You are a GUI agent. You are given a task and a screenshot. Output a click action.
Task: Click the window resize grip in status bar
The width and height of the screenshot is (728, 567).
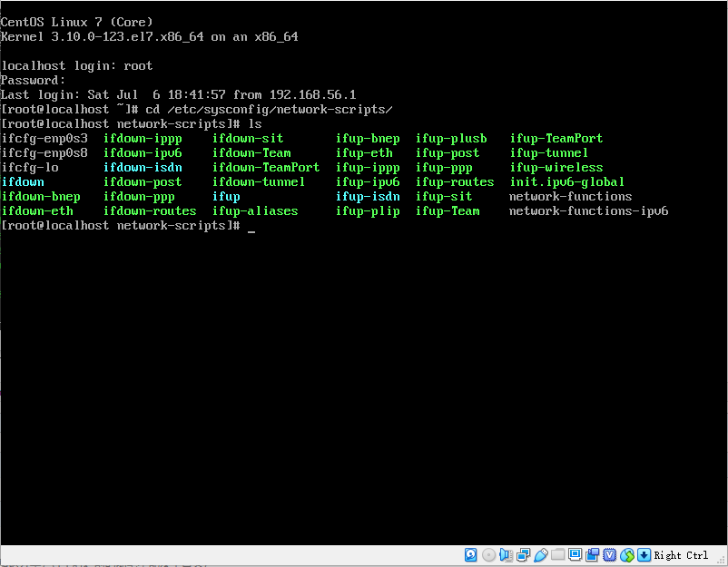click(x=721, y=561)
